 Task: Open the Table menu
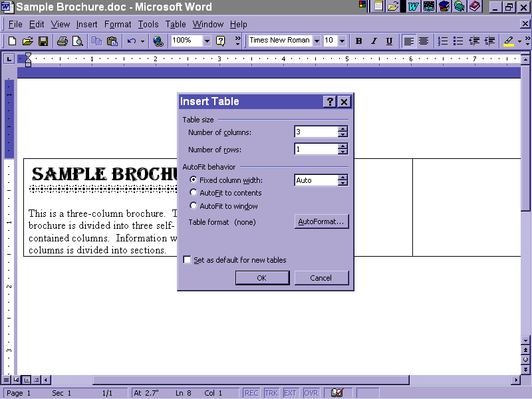pos(176,25)
